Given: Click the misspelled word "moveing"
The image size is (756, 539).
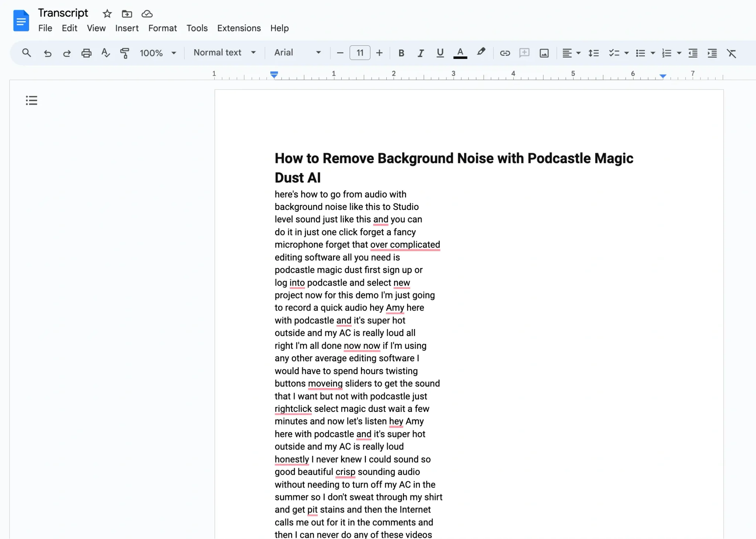Looking at the screenshot, I should [325, 384].
